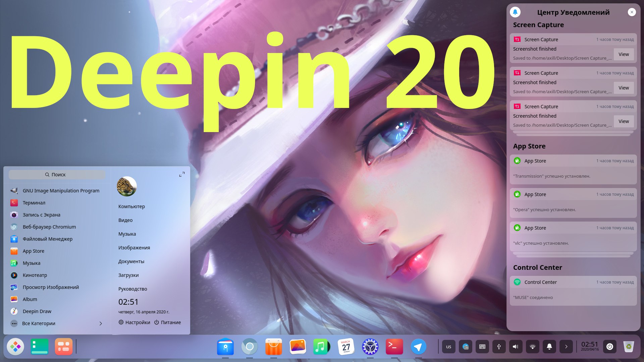This screenshot has width=644, height=362.
Task: Open Изображения folder shortcut
Action: pos(134,248)
